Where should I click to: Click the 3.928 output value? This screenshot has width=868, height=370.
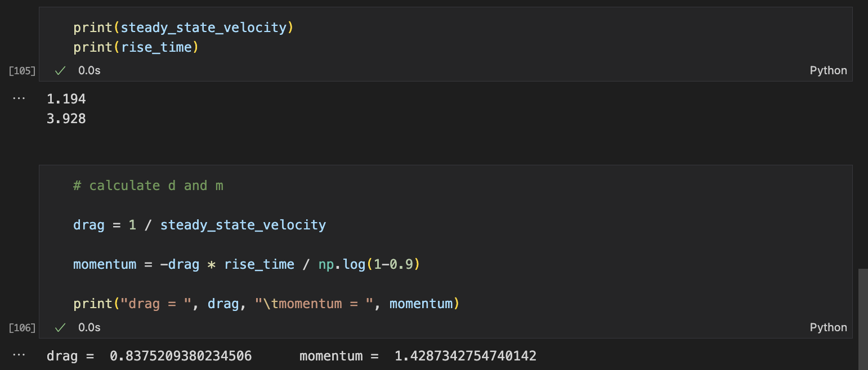pyautogui.click(x=66, y=119)
